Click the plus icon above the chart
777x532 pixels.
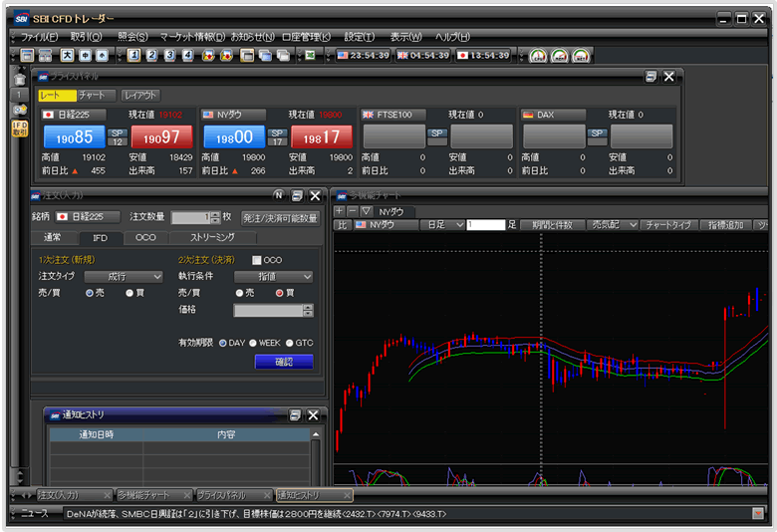tap(339, 211)
